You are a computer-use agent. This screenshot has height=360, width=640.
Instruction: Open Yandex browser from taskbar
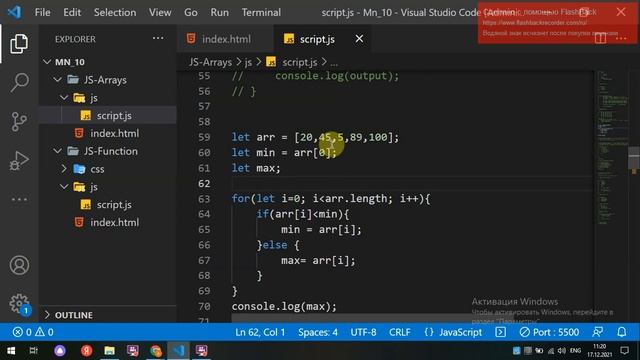[86, 351]
